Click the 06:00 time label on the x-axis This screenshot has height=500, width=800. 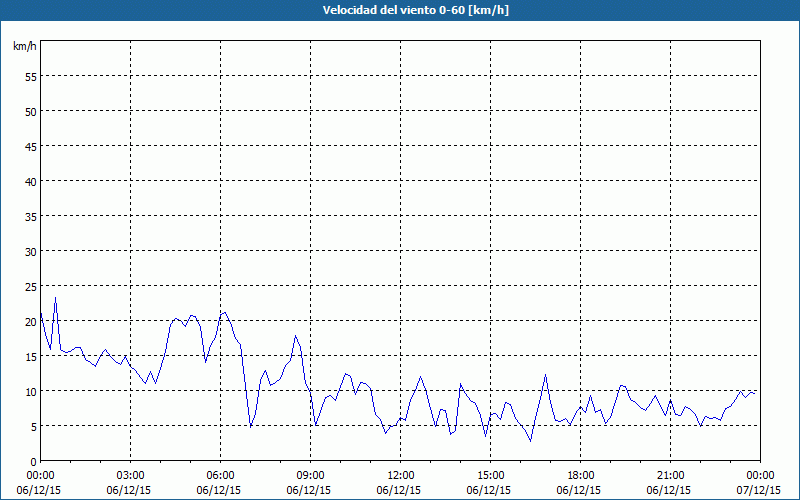(220, 475)
